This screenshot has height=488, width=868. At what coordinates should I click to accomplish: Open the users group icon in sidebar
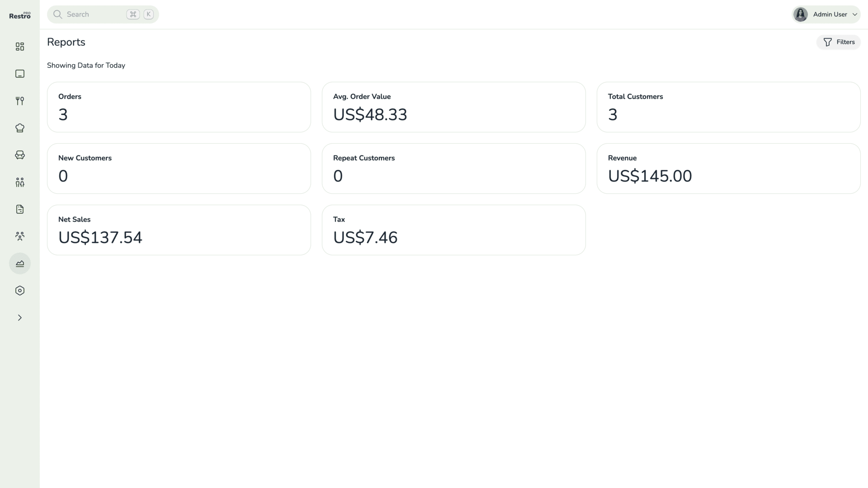click(20, 236)
